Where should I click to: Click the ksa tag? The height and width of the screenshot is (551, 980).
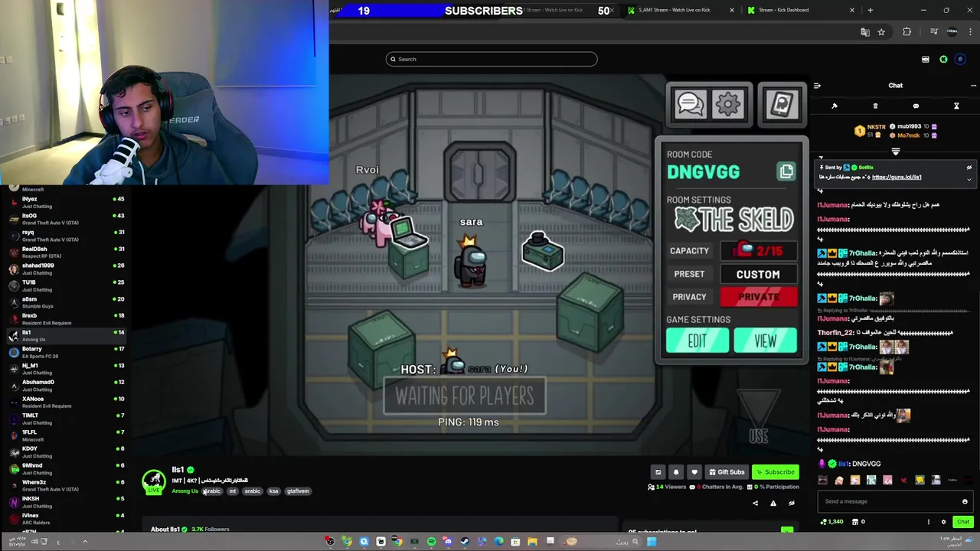(x=273, y=491)
